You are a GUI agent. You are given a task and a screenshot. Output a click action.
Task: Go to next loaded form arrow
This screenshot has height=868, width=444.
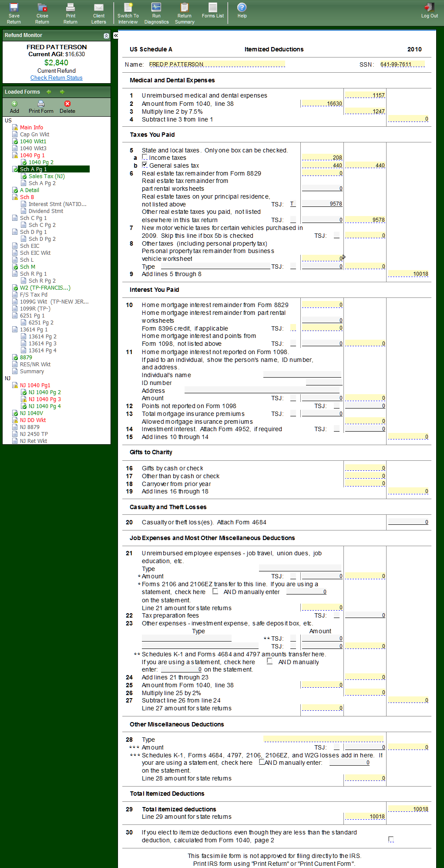click(x=62, y=92)
